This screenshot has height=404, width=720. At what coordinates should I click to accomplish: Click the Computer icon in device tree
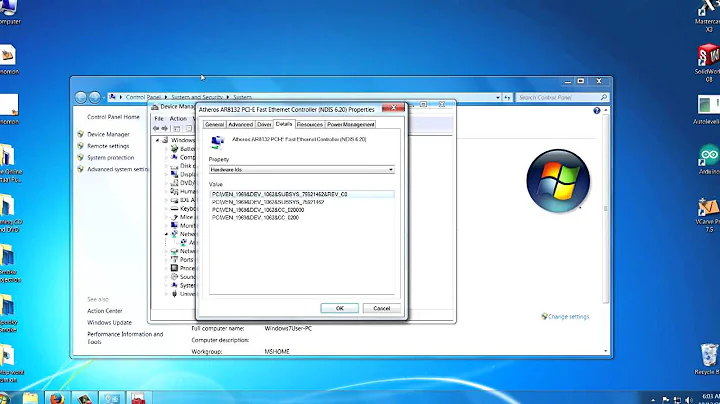tap(174, 157)
